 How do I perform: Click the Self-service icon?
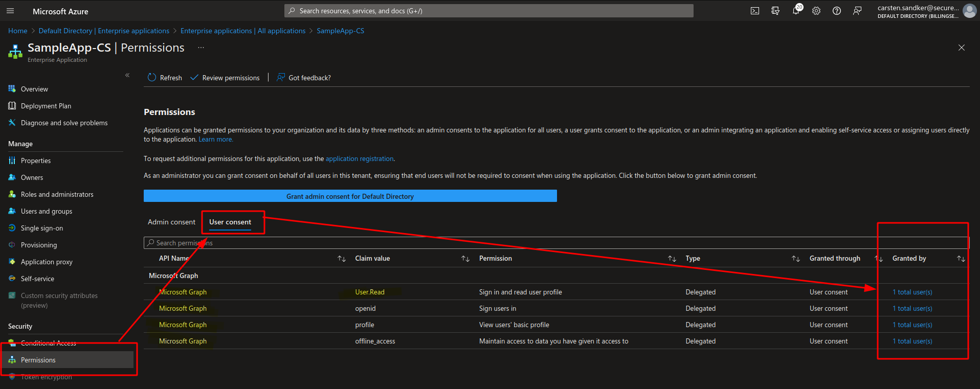(x=12, y=279)
